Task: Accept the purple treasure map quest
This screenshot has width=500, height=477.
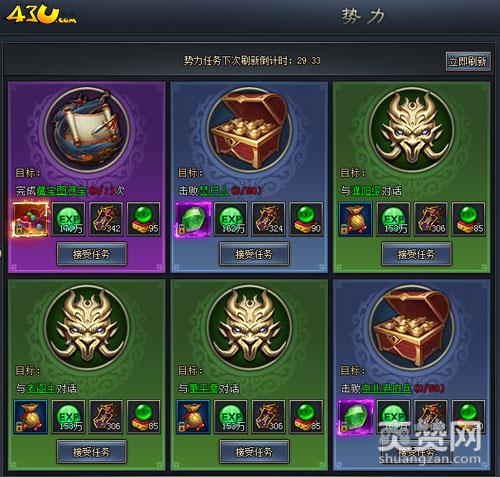Action: pyautogui.click(x=92, y=254)
